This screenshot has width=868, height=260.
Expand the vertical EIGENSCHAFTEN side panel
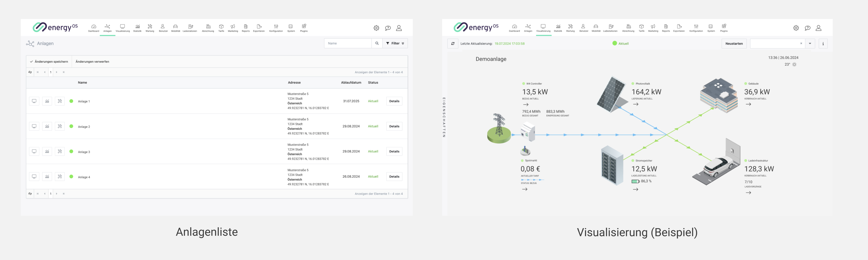coord(444,117)
